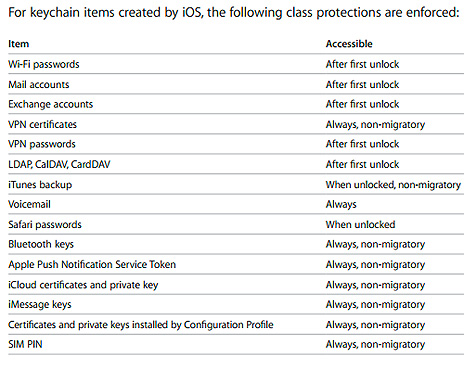The width and height of the screenshot is (464, 369).
Task: Click the heading about keychain items
Action: [234, 13]
